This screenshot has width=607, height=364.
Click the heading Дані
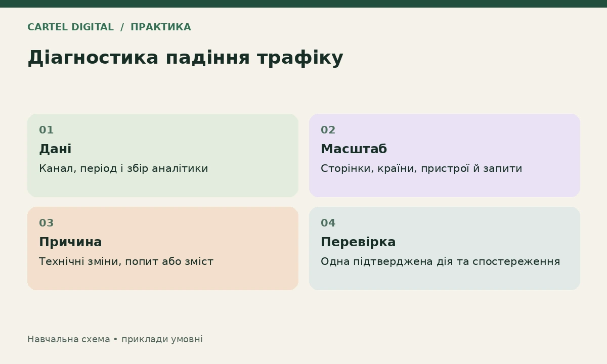click(x=55, y=149)
